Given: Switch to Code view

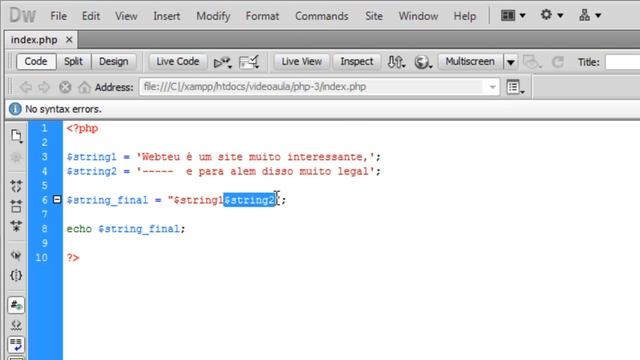Looking at the screenshot, I should pyautogui.click(x=36, y=62).
